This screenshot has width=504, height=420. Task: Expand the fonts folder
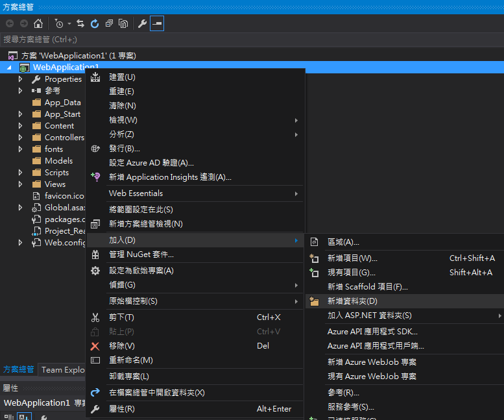[20, 149]
